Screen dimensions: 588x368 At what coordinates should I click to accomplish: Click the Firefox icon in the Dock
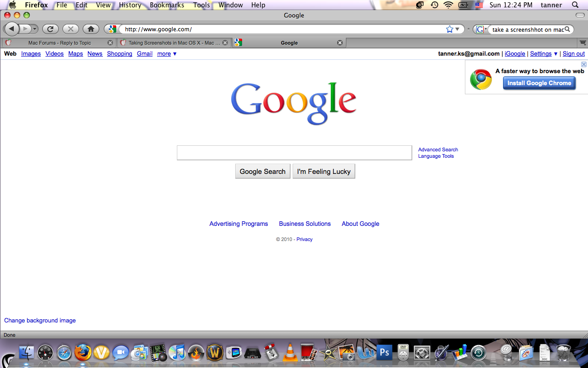click(x=83, y=353)
